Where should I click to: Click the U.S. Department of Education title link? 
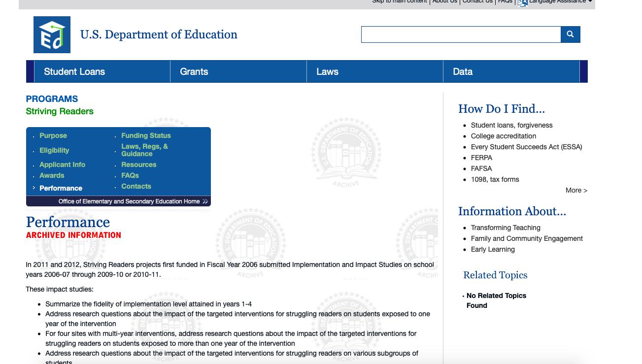[159, 34]
